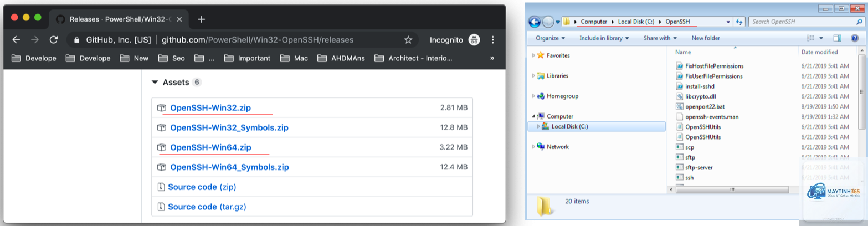Screen dimensions: 868x226
Task: Click the Explorer back button
Action: pos(535,22)
